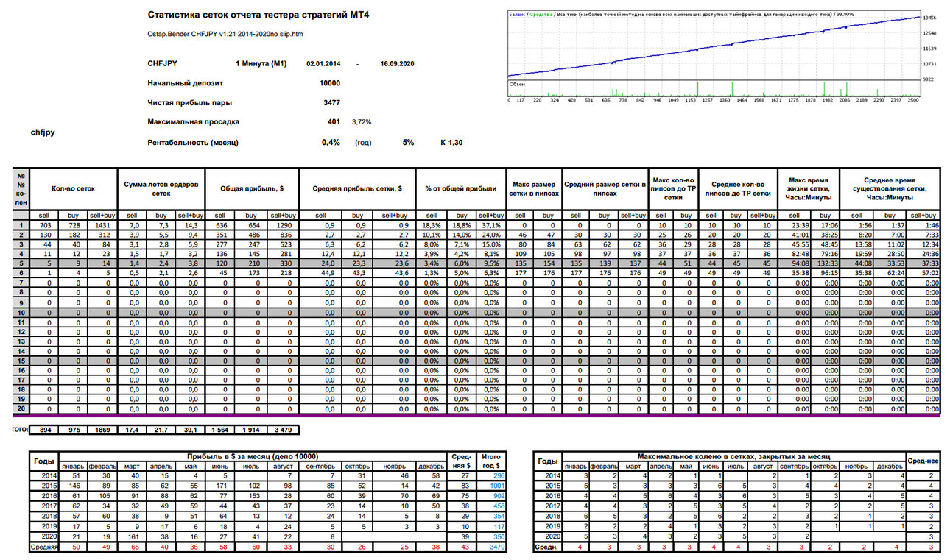Select the March 2020 profit '161'
950x560 pixels.
point(133,536)
